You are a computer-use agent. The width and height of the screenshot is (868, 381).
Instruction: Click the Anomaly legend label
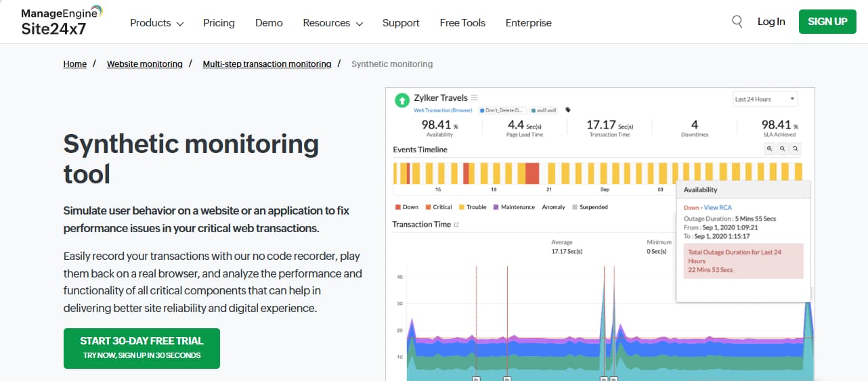pyautogui.click(x=553, y=207)
